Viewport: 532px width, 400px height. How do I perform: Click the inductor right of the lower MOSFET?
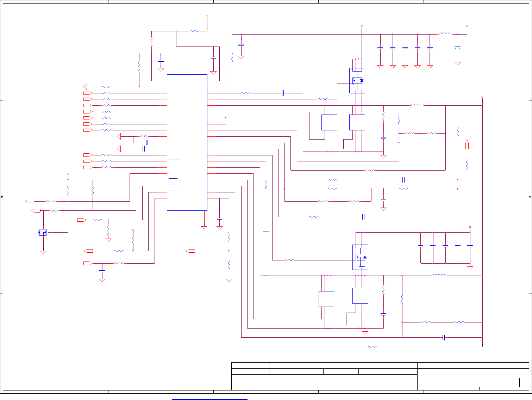tap(439, 275)
